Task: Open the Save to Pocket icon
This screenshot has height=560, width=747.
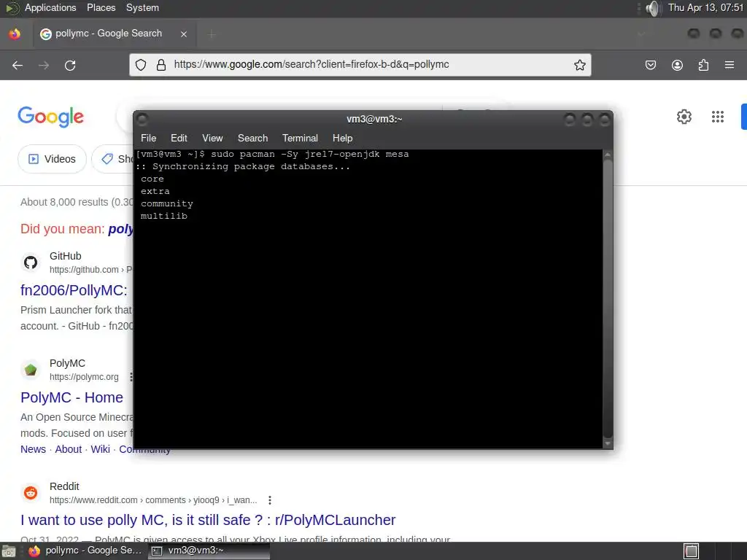Action: pos(650,65)
